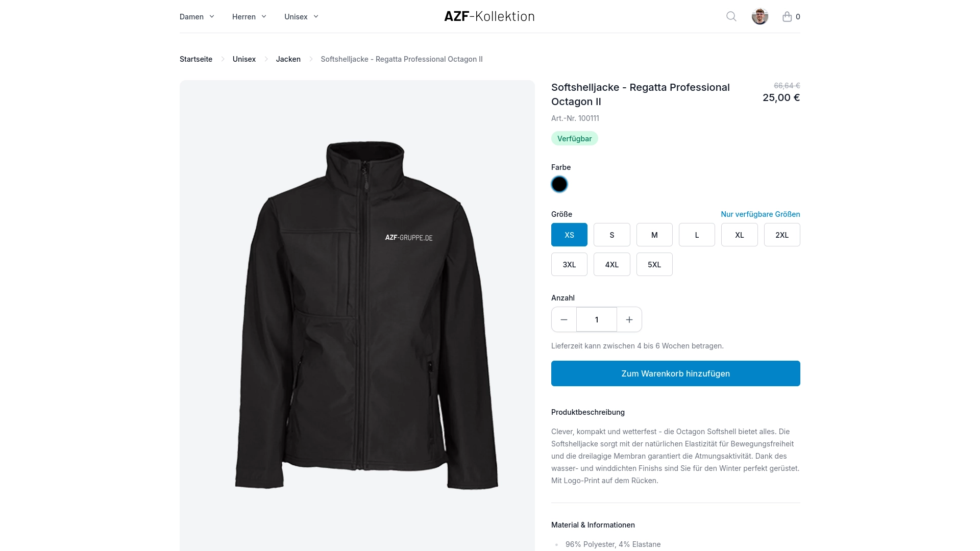Focus the quantity input field

(x=597, y=319)
